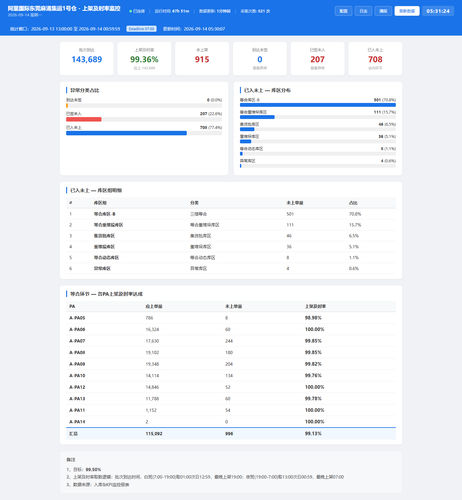Click the 17,630 cell in PA table
462x500 pixels.
(x=152, y=341)
